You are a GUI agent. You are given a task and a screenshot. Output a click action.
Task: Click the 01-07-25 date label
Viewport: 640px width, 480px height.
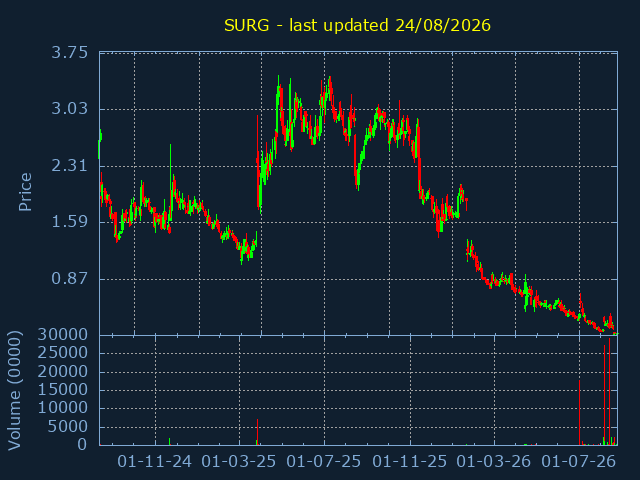(x=324, y=462)
